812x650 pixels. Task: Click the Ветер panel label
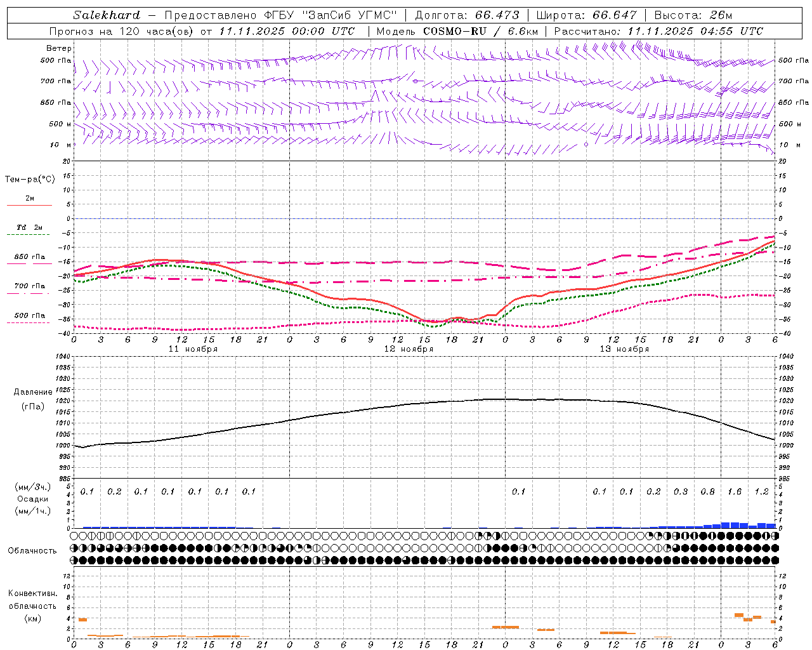pyautogui.click(x=59, y=48)
